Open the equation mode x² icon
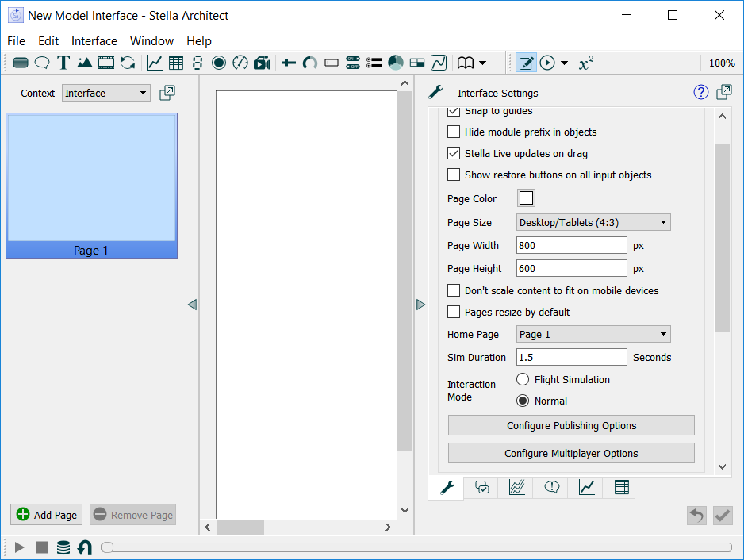The width and height of the screenshot is (744, 560). pyautogui.click(x=586, y=63)
